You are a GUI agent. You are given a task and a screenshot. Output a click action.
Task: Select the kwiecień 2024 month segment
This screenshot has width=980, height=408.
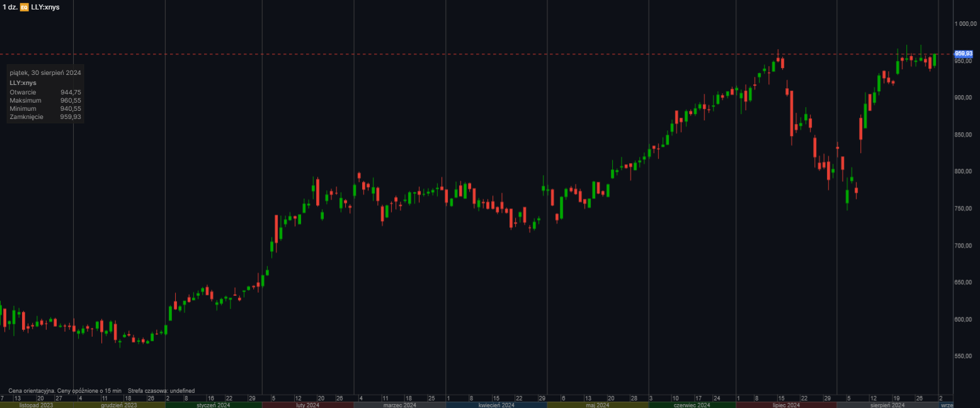[x=496, y=405]
